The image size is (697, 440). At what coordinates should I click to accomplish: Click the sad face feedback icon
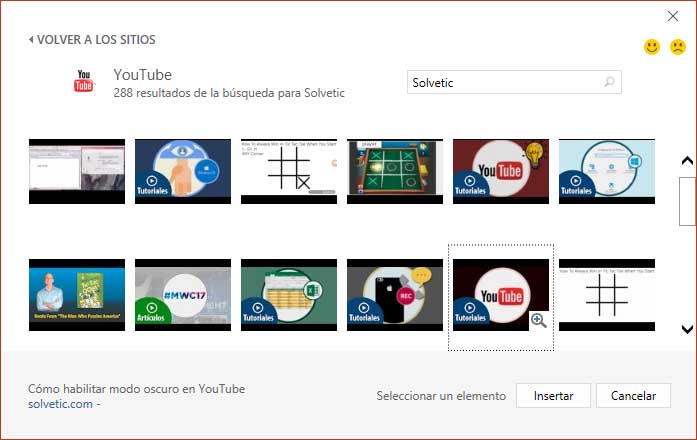[678, 47]
